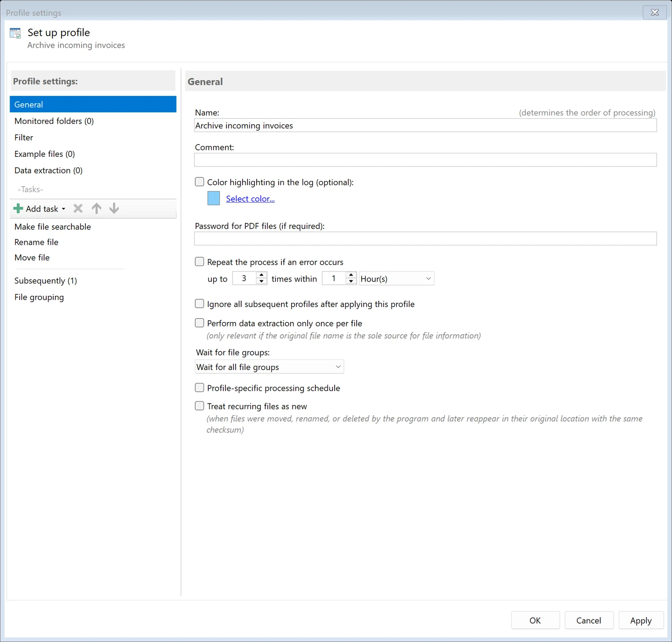Open the Subsequently (1) section

pos(93,281)
